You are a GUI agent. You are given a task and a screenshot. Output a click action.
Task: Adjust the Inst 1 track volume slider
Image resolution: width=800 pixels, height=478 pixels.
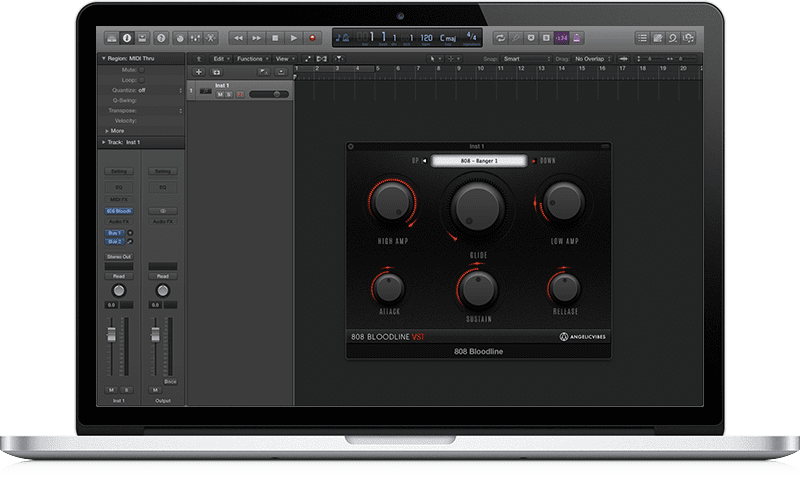(269, 94)
